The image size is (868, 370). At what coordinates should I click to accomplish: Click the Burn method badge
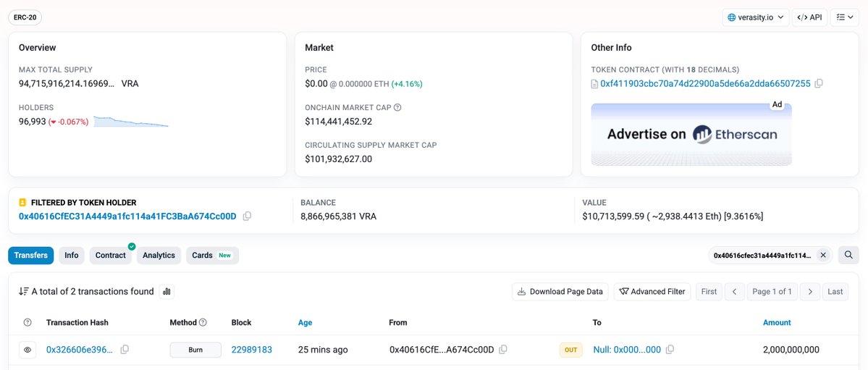(x=195, y=350)
